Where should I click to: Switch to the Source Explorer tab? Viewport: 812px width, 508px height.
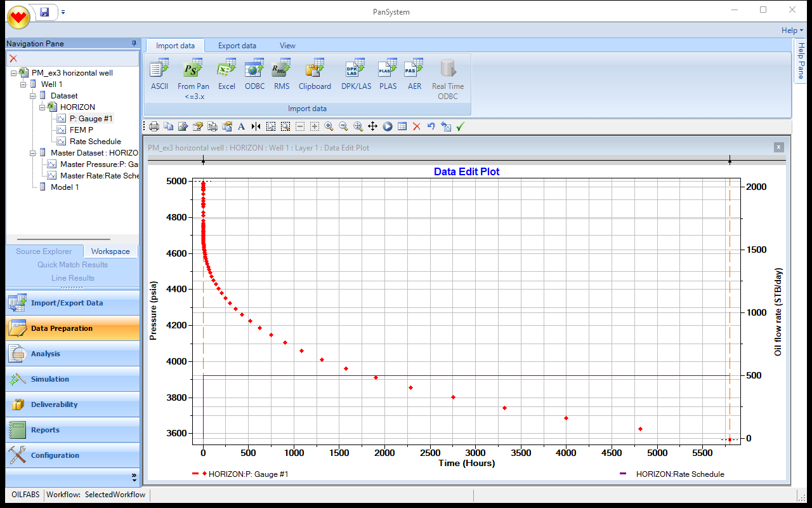tap(44, 251)
